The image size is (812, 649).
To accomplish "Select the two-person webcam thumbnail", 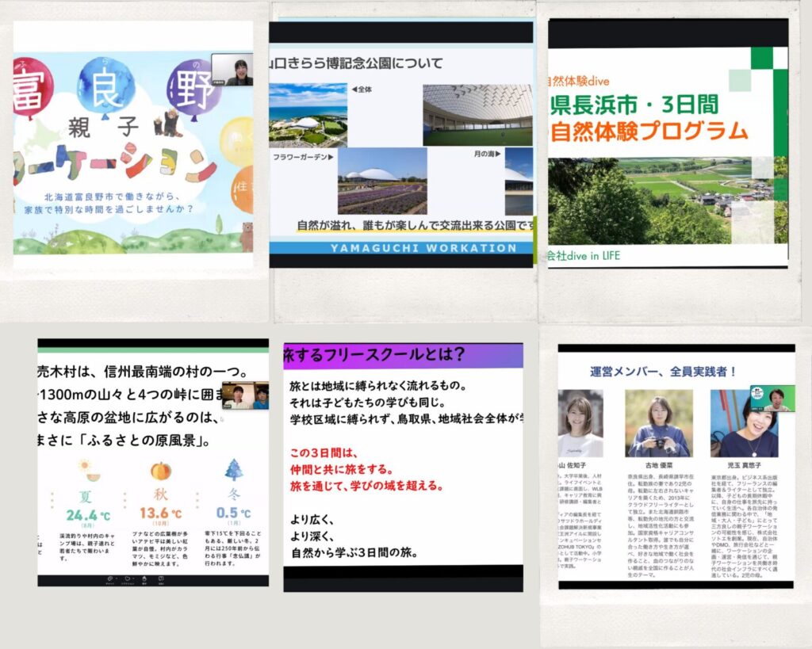I will [x=245, y=395].
